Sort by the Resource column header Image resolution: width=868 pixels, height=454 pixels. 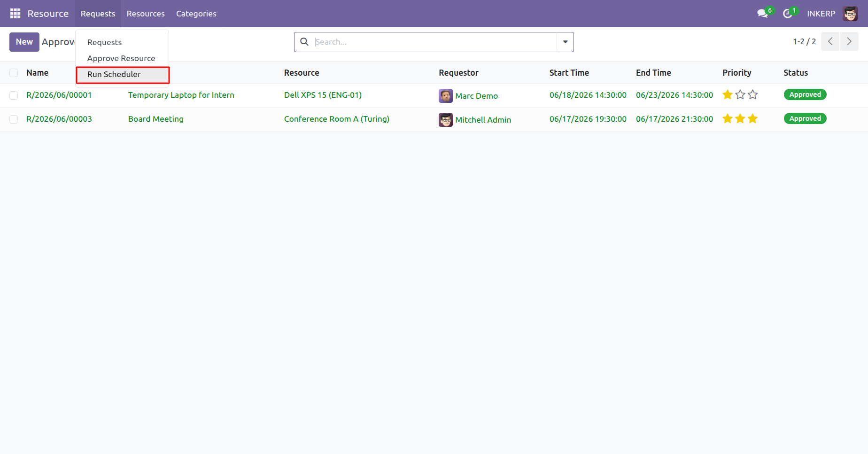coord(302,73)
